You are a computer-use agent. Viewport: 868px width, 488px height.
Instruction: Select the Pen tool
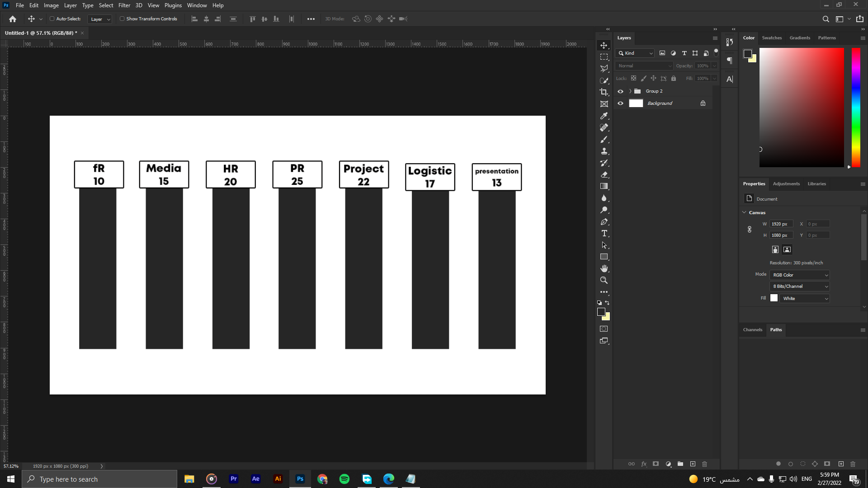coord(604,221)
